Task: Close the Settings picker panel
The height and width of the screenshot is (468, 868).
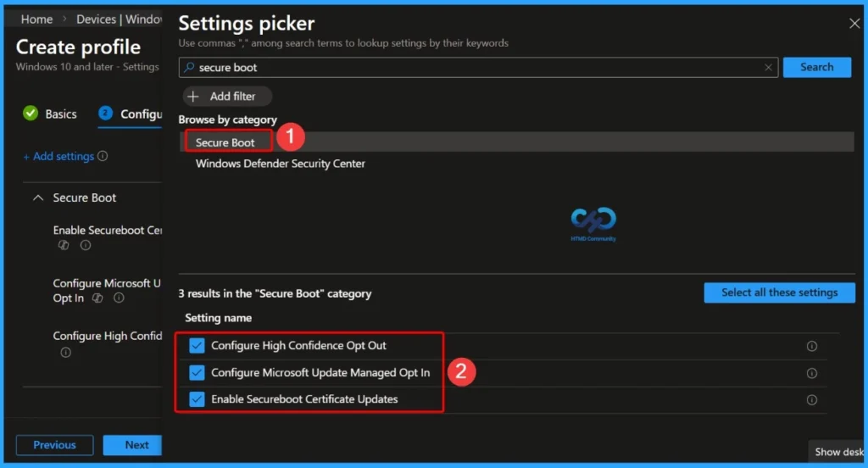Action: 854,23
